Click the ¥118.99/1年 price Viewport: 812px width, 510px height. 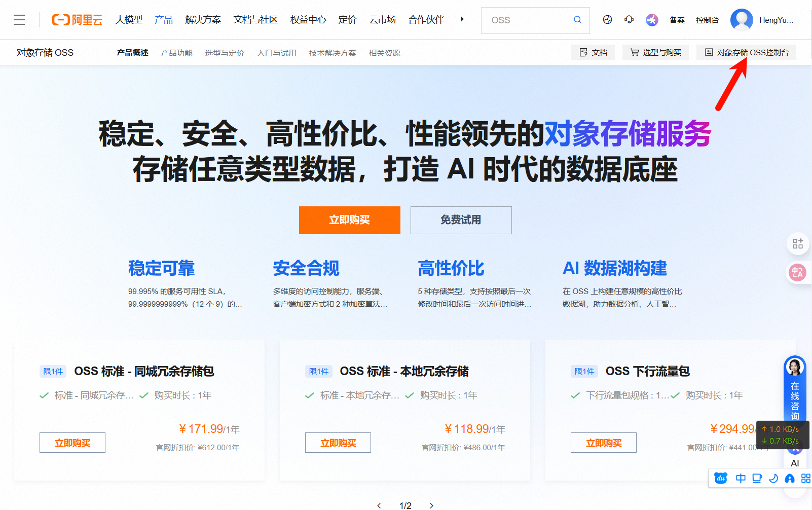[x=475, y=429]
